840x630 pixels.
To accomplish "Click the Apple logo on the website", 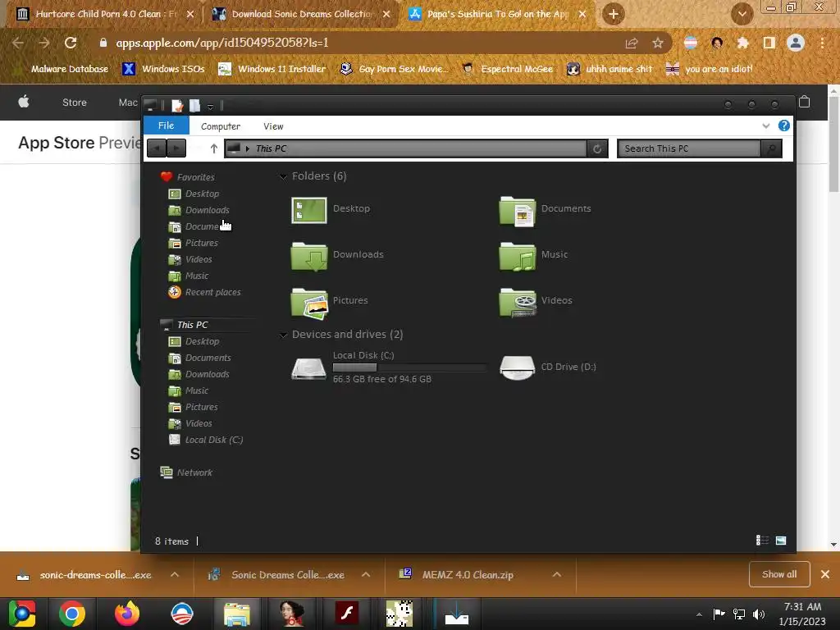I will (24, 102).
